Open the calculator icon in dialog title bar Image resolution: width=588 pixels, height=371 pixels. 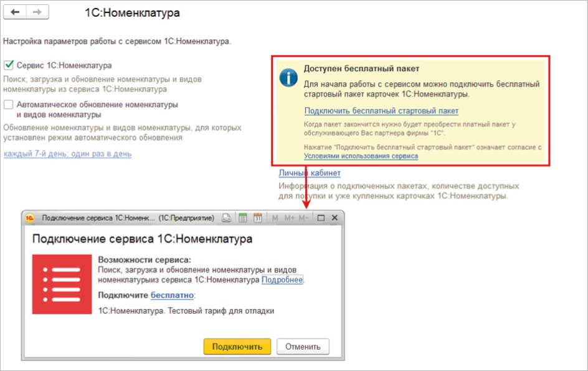click(243, 218)
